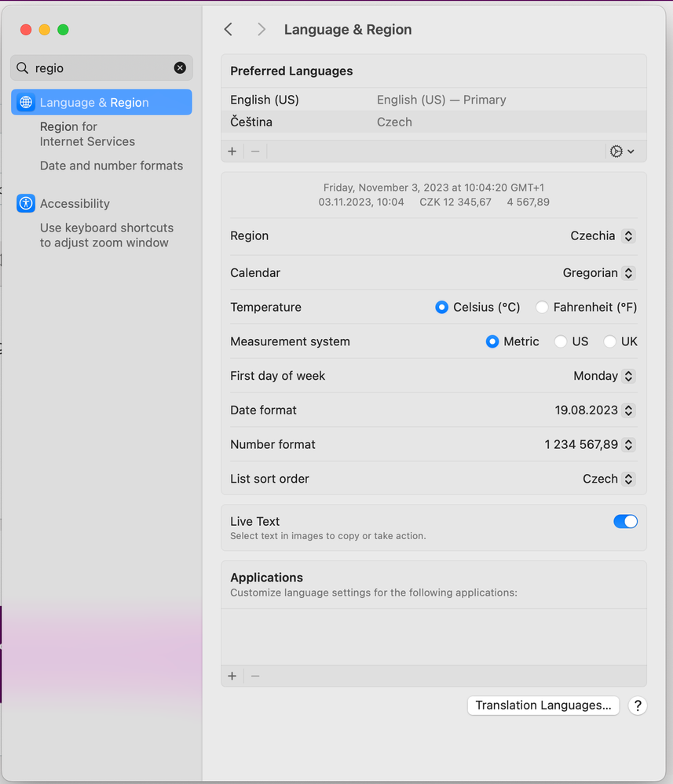The image size is (673, 784).
Task: Go back with the left chevron arrow
Action: click(229, 30)
